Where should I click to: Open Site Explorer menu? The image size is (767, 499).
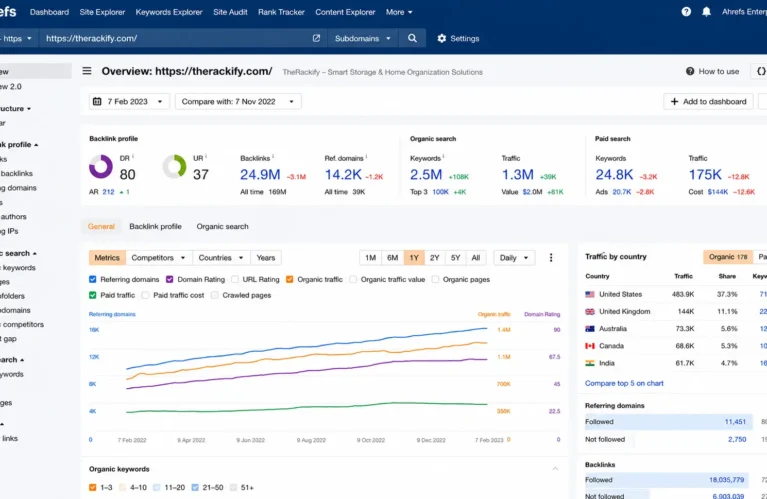coord(102,12)
